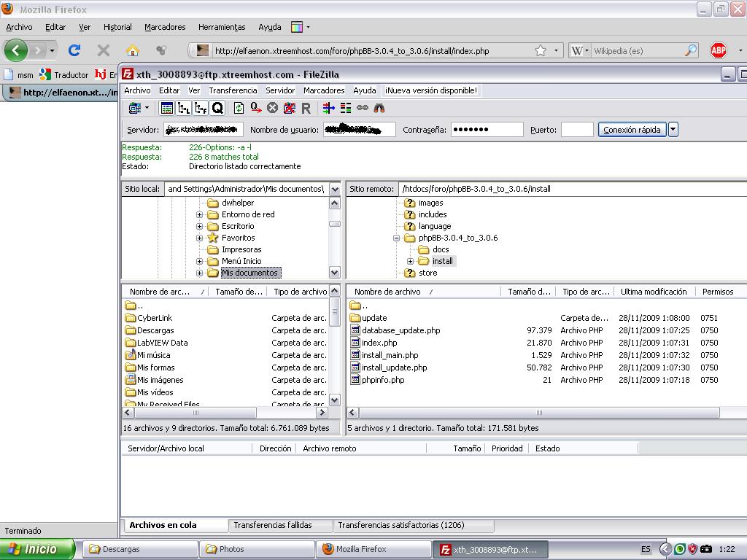Expand the Entorno de red tree node
The width and height of the screenshot is (747, 560).
pyautogui.click(x=200, y=215)
